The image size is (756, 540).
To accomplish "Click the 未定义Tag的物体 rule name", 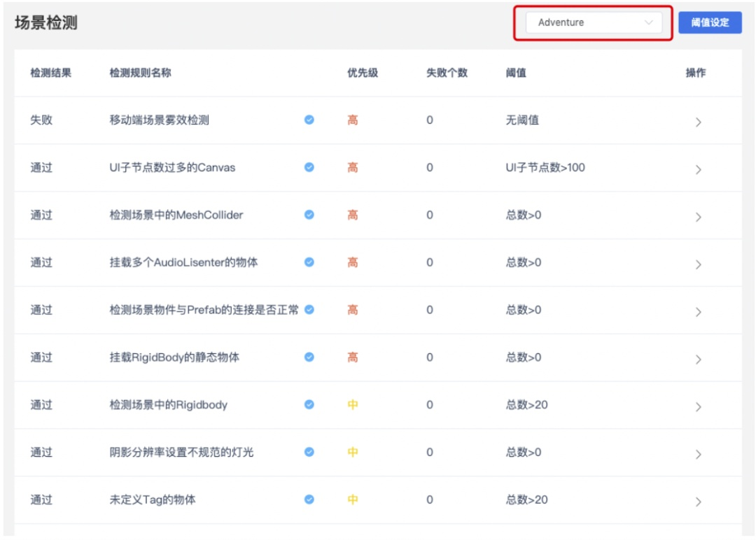I will tap(153, 500).
